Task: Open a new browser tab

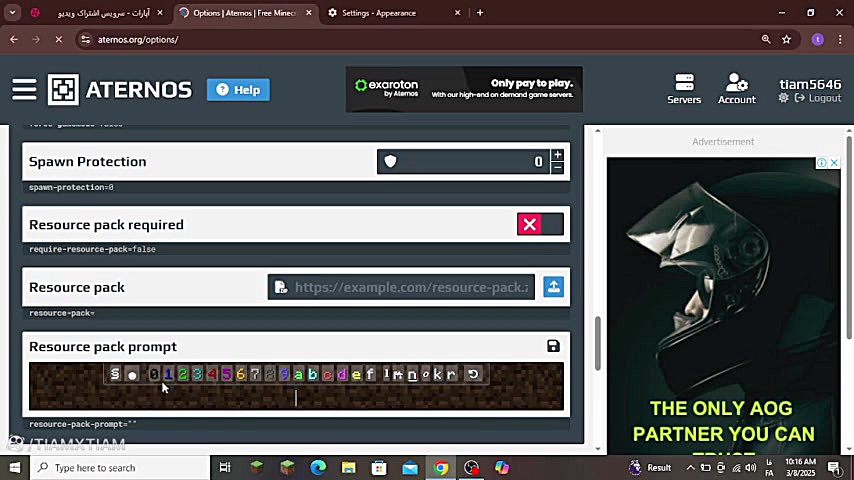Action: (x=480, y=13)
